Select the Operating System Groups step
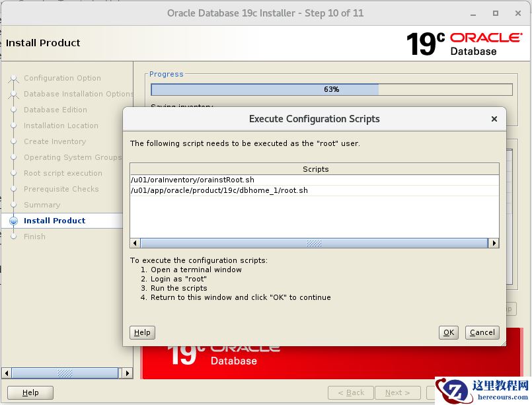Image resolution: width=532 pixels, height=405 pixels. 72,157
